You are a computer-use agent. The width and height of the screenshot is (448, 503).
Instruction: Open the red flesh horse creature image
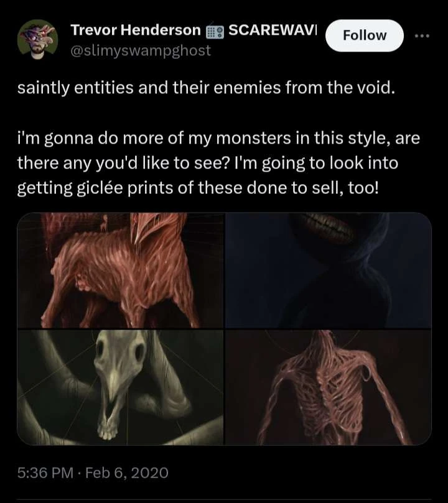[119, 270]
